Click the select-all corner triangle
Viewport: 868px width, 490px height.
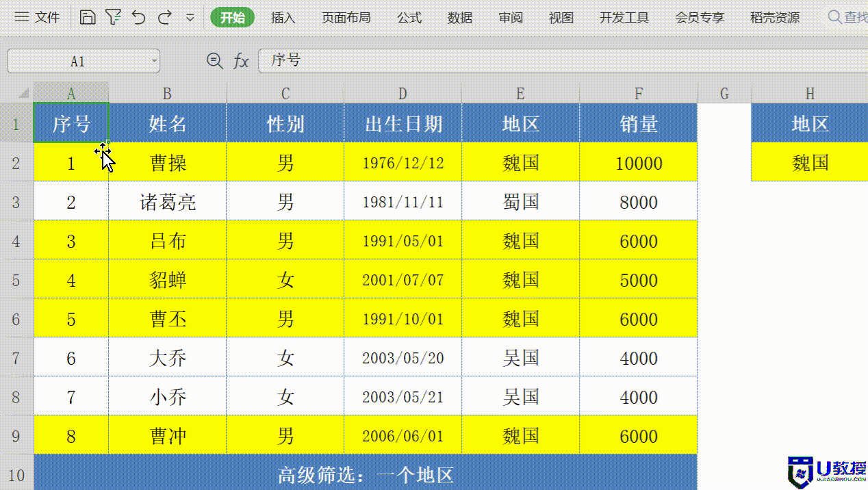(23, 93)
